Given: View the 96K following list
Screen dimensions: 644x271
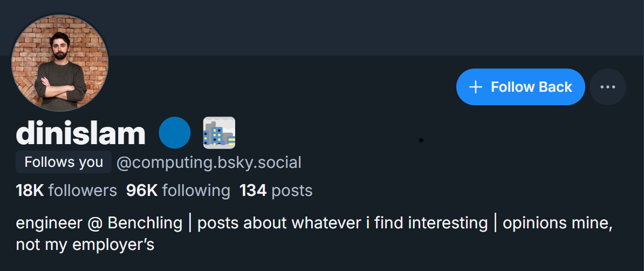Looking at the screenshot, I should (x=178, y=191).
